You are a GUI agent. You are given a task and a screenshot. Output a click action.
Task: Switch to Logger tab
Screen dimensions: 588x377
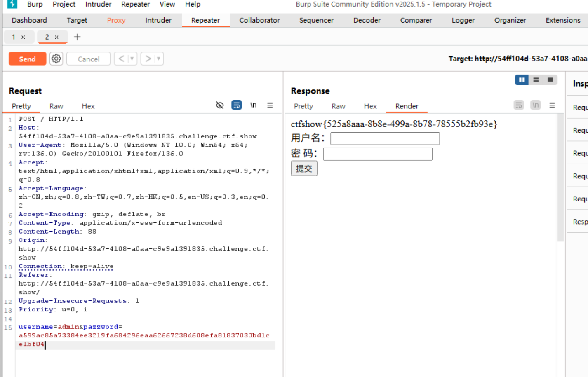pos(463,20)
